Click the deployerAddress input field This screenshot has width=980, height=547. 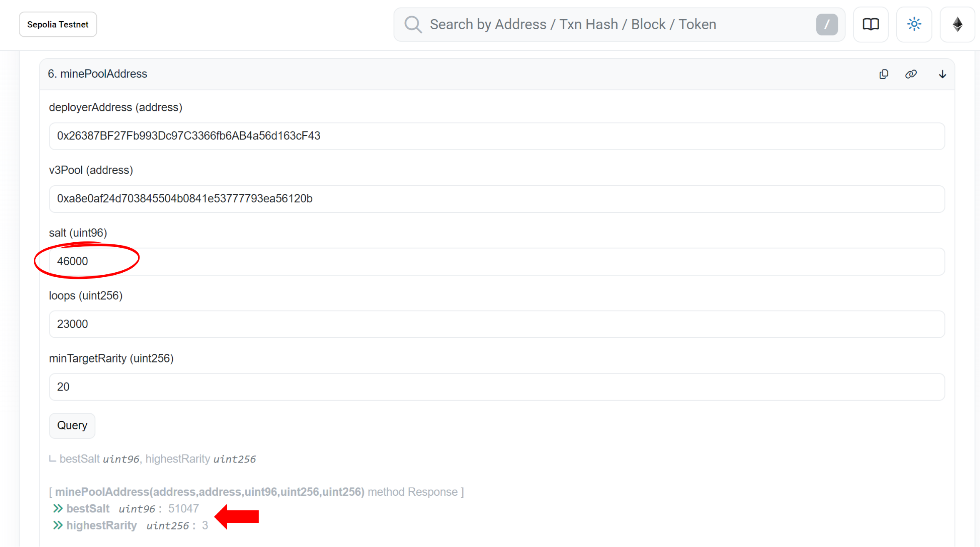(x=496, y=136)
